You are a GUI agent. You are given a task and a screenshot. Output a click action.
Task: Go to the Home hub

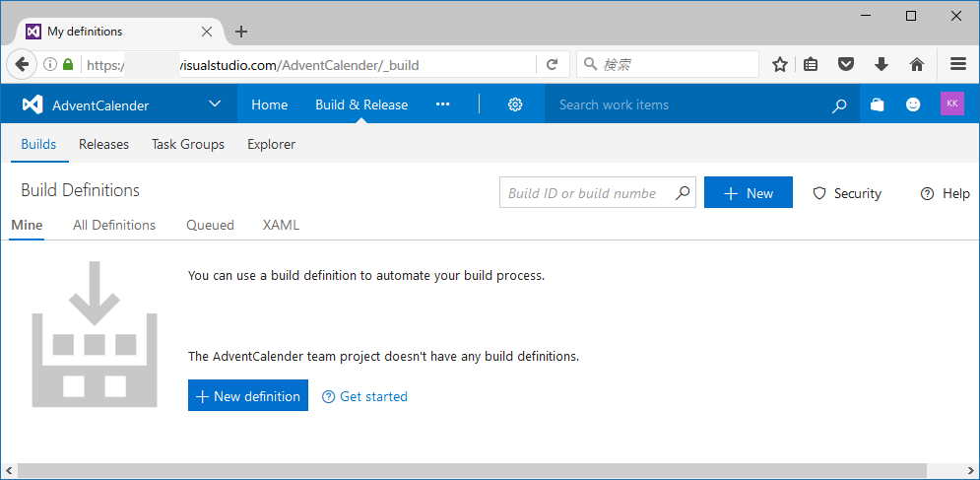coord(269,104)
